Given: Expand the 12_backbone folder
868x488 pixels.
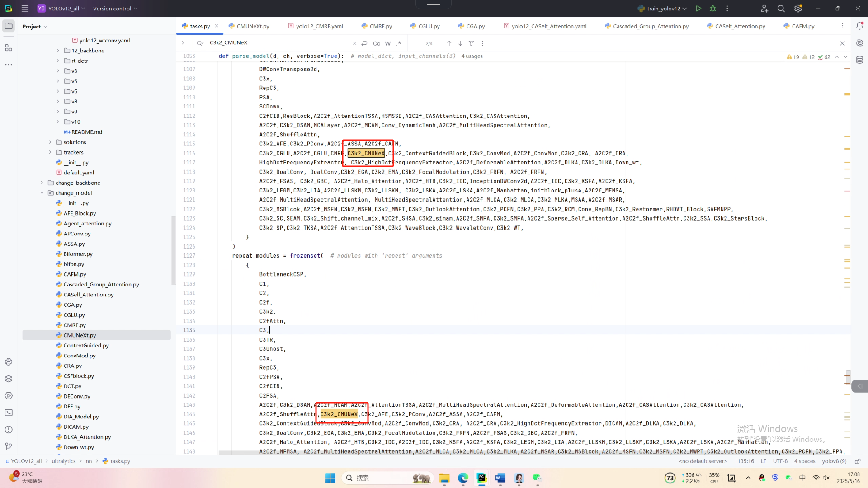Looking at the screenshot, I should (x=58, y=51).
